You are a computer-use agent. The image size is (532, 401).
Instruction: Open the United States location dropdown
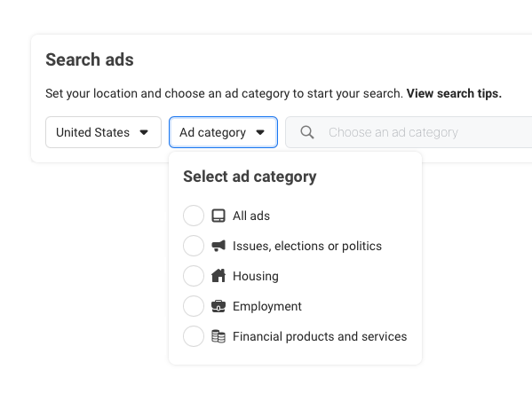(104, 132)
